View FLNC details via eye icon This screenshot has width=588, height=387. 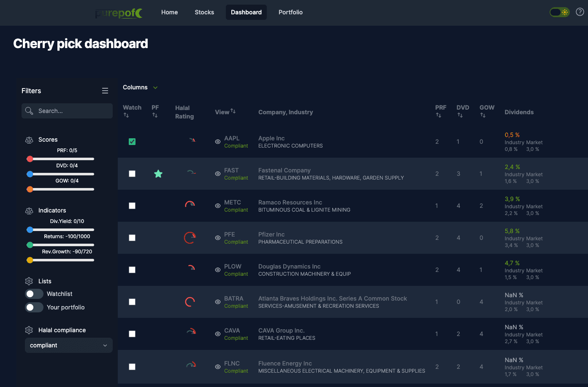(x=218, y=367)
